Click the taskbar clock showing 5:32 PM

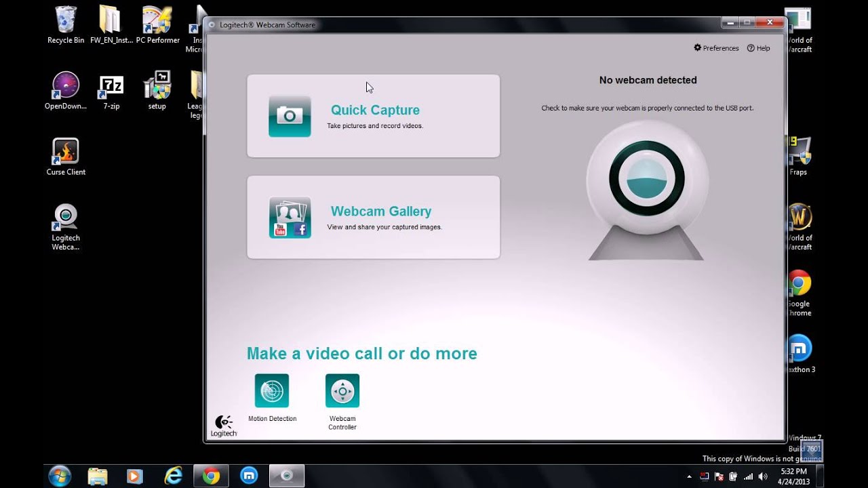point(793,476)
